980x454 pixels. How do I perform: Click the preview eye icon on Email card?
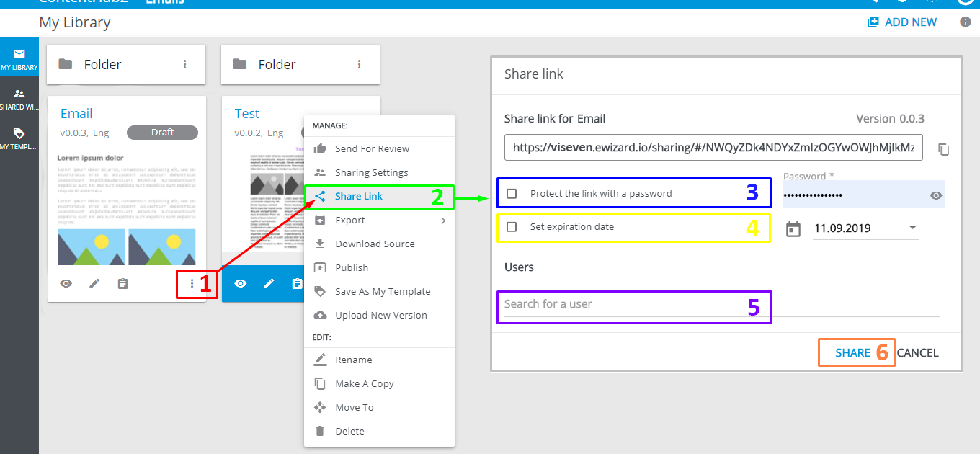tap(66, 284)
